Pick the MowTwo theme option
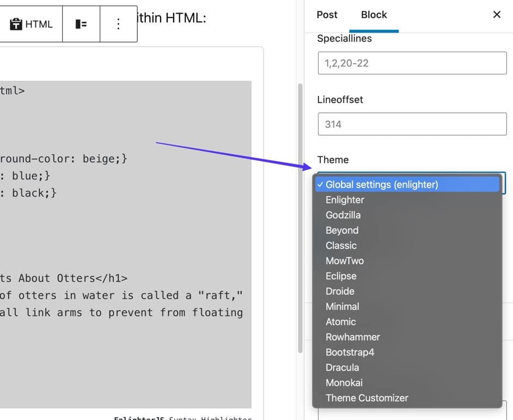 pyautogui.click(x=345, y=261)
